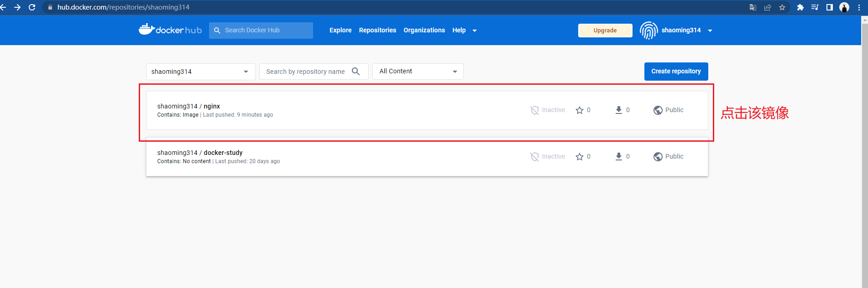This screenshot has height=288, width=868.
Task: Click the globe Public icon on nginx row
Action: coord(658,110)
